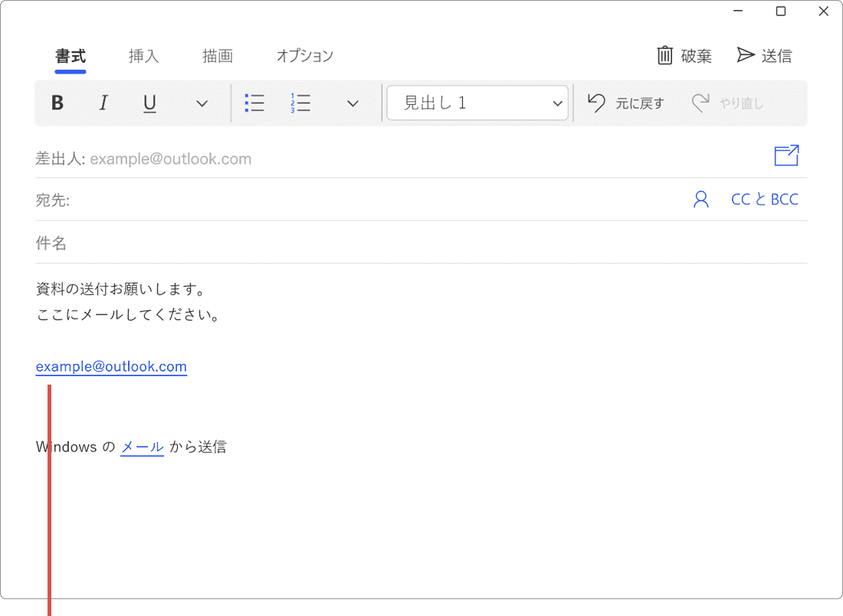Expand paragraph formatting options chevron
The height and width of the screenshot is (616, 843).
tap(353, 103)
